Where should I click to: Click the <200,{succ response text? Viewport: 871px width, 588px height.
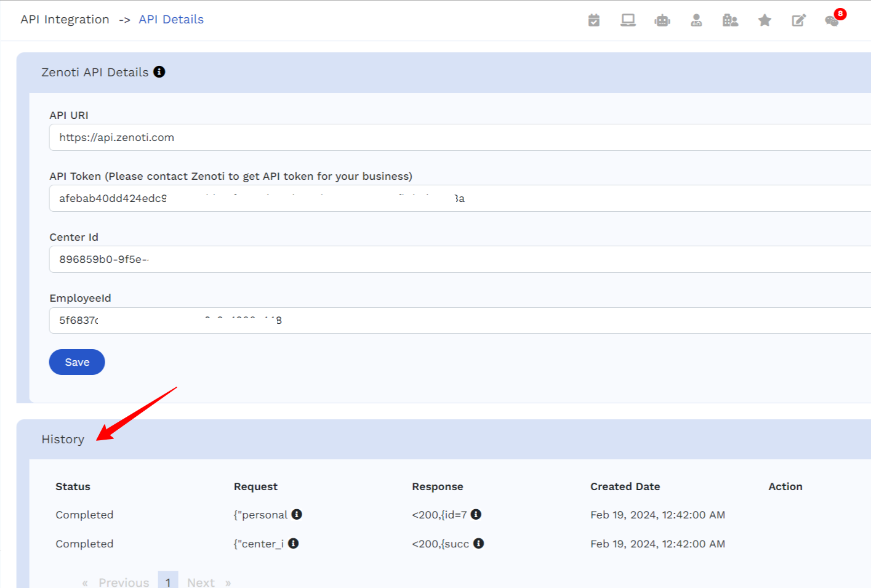[441, 544]
